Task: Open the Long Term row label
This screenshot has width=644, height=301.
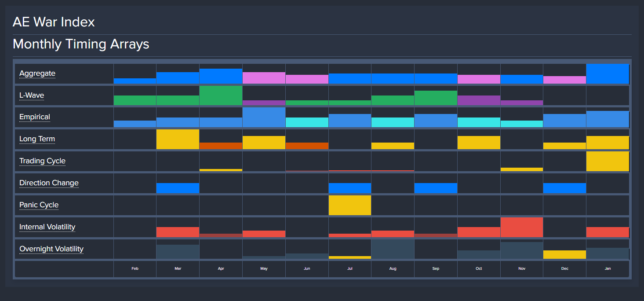Action: [x=37, y=139]
